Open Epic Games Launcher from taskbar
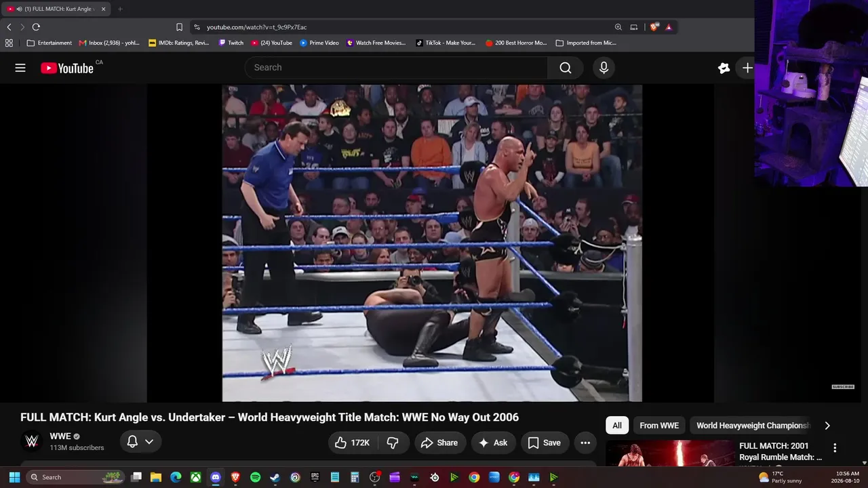 315,477
